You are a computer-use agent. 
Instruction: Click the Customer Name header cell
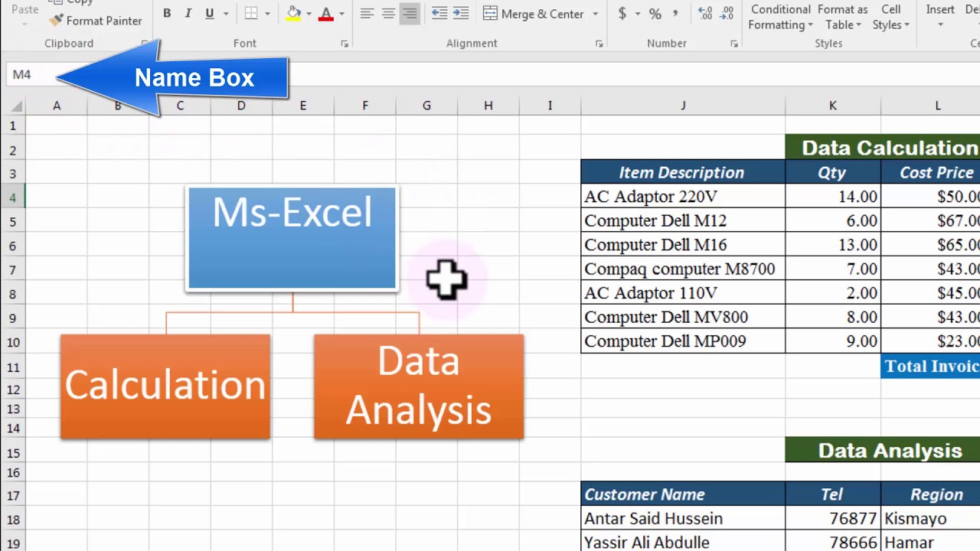[x=683, y=494]
